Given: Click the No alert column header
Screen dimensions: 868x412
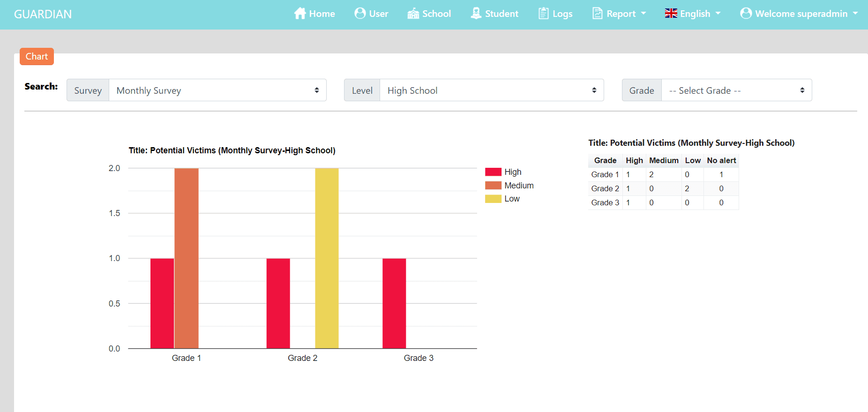Looking at the screenshot, I should click(721, 160).
